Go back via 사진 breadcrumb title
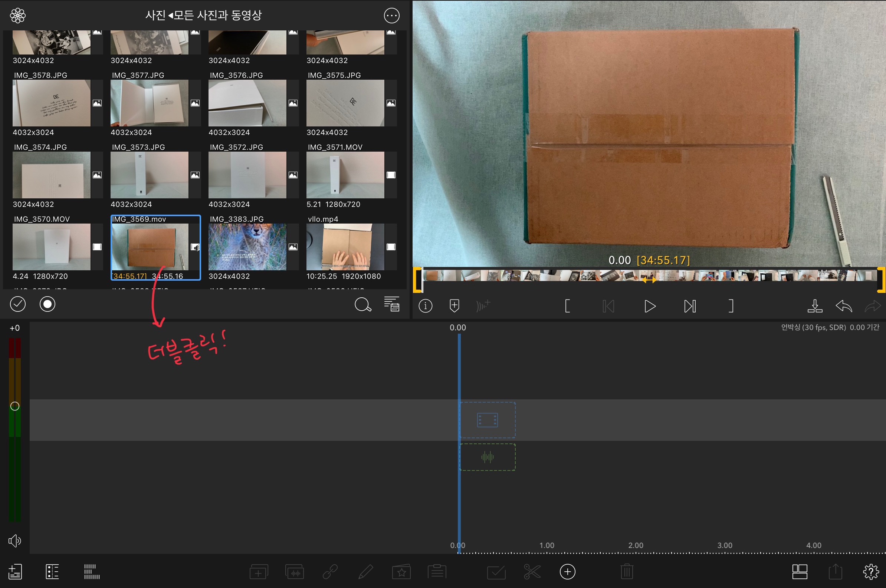 155,15
